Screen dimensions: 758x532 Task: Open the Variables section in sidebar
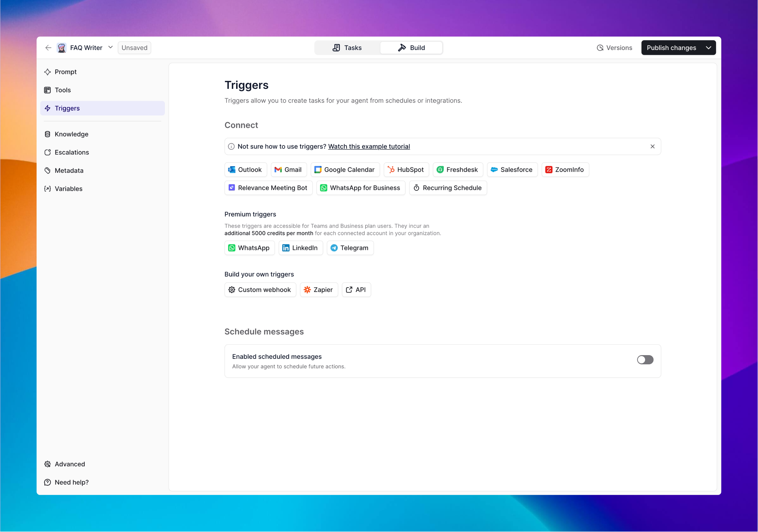click(102, 189)
